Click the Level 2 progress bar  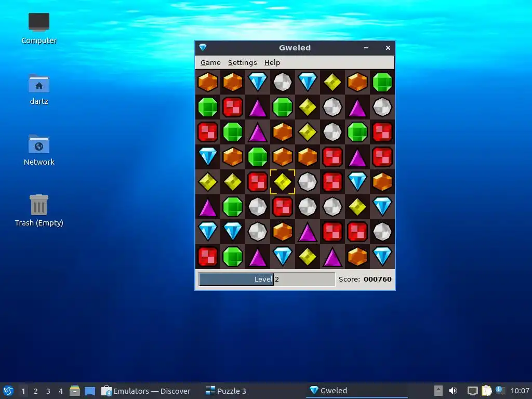click(x=267, y=279)
